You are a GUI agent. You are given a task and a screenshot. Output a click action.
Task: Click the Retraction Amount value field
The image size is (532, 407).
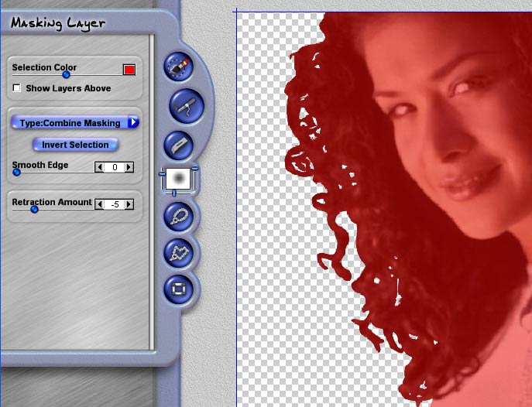(x=115, y=204)
